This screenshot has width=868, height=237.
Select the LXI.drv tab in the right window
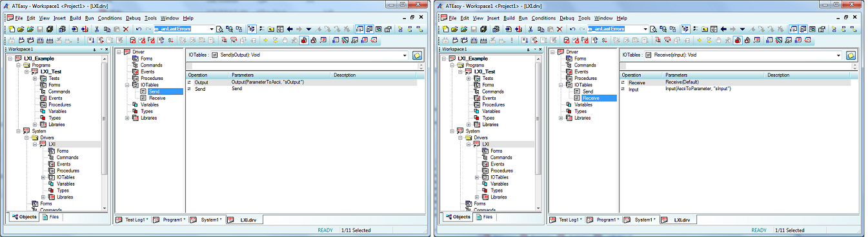(678, 220)
